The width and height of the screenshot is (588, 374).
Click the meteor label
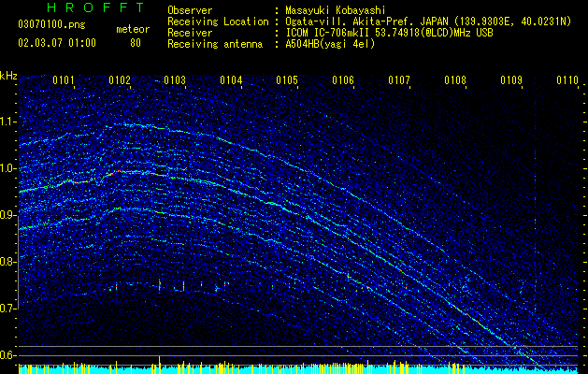coord(133,29)
